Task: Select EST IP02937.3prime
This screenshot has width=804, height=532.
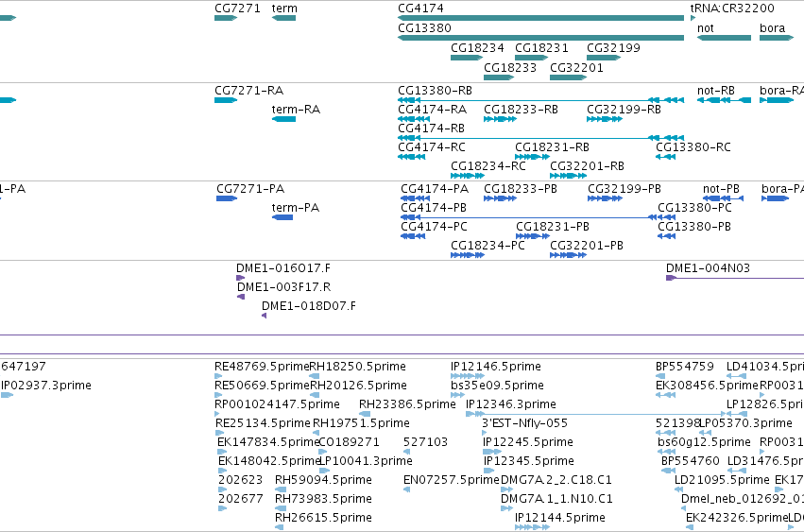Action: (x=46, y=386)
